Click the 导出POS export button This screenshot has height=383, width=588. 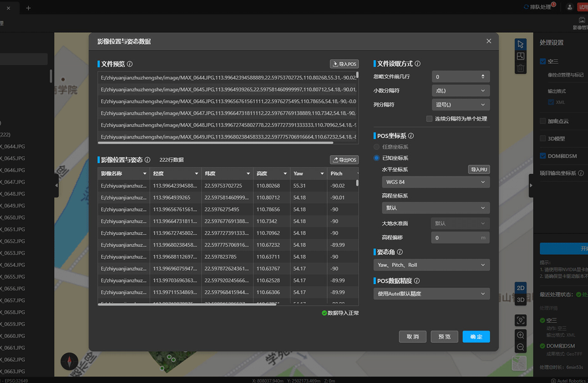344,160
